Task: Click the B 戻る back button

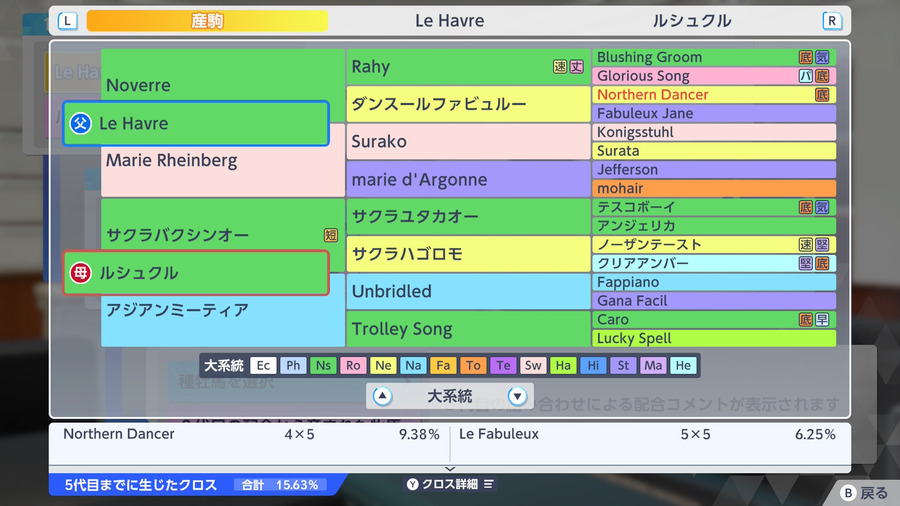Action: (x=864, y=493)
